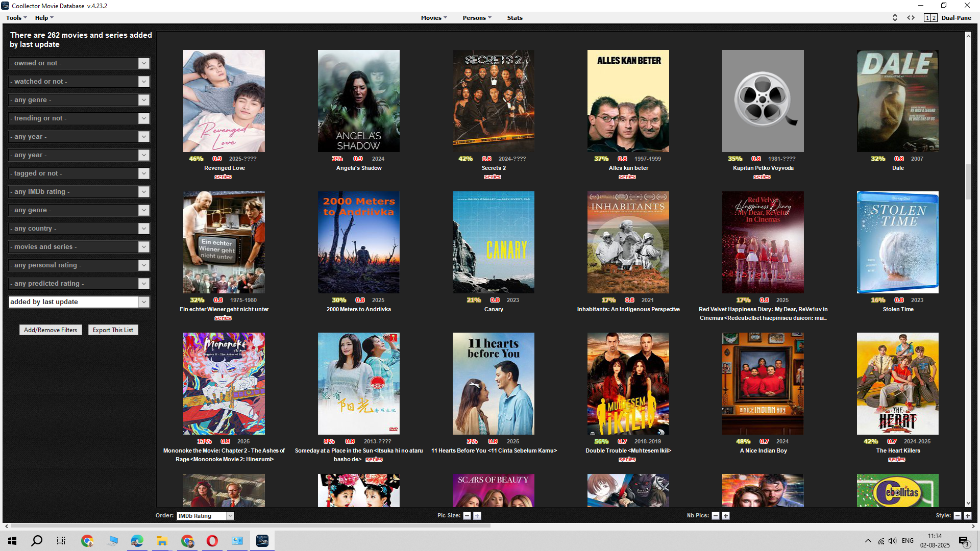Image resolution: width=980 pixels, height=551 pixels.
Task: Click the series tag under Alles kan beter
Action: [x=627, y=177]
